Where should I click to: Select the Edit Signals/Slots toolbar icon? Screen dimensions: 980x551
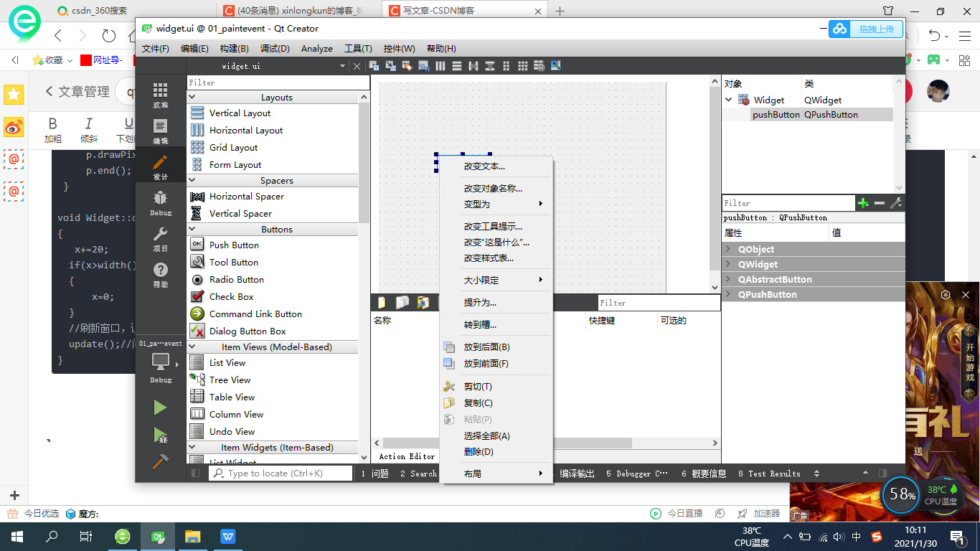pyautogui.click(x=390, y=65)
